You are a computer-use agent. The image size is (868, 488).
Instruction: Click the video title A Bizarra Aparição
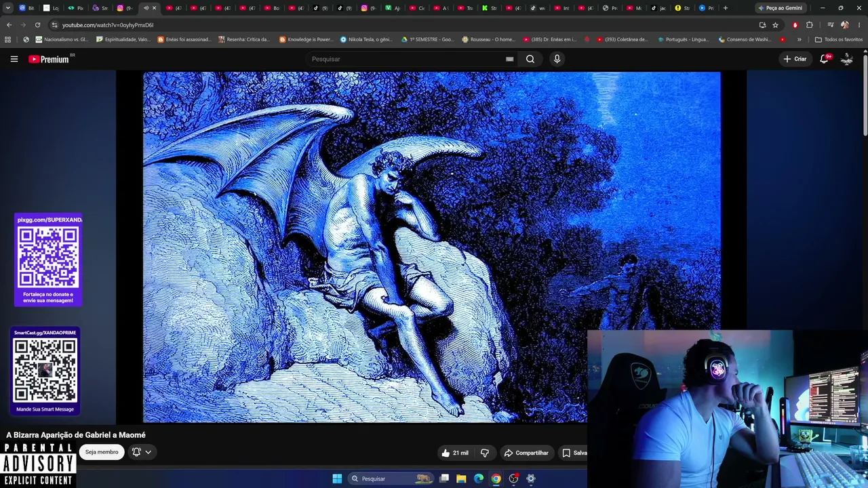[76, 435]
